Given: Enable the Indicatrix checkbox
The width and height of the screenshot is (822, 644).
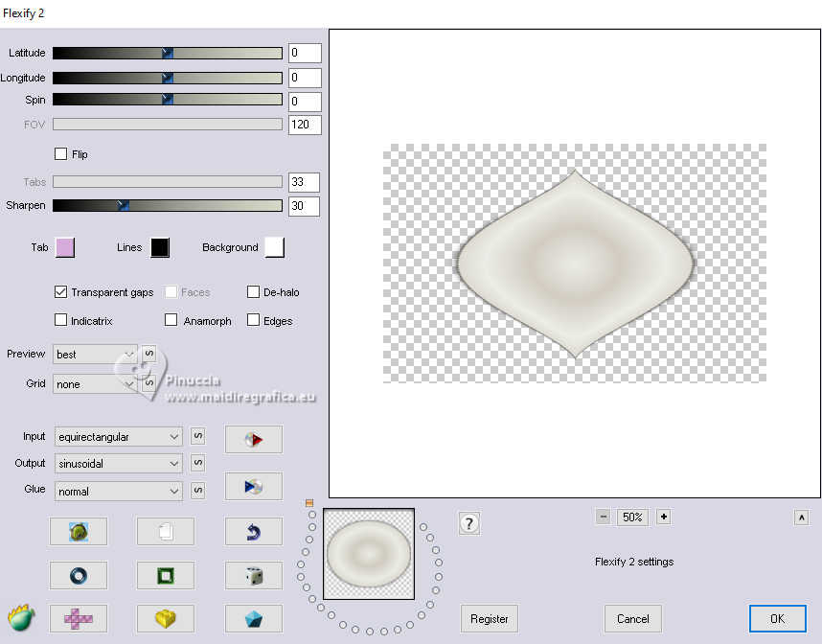Looking at the screenshot, I should (60, 320).
